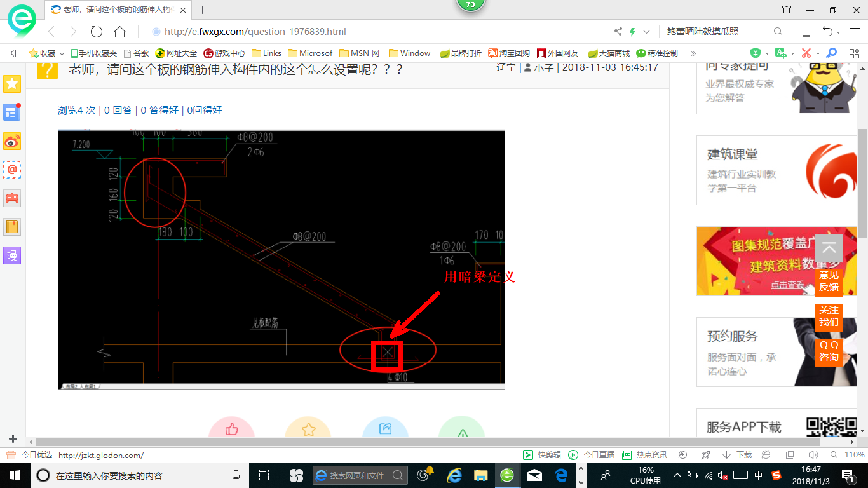Open the 预约服务 banner
Screen dimensions: 868x488
(776, 352)
